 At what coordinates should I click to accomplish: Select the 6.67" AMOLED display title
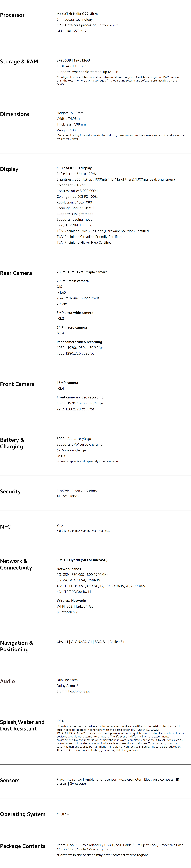(x=74, y=168)
